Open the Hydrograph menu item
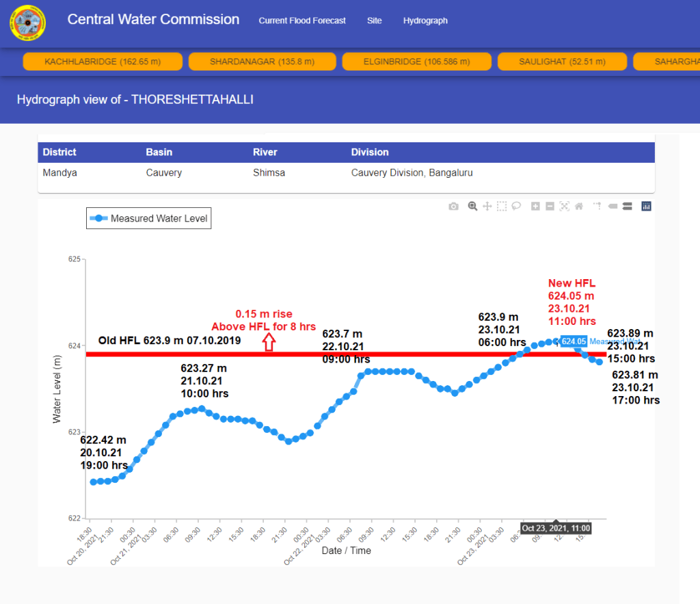The height and width of the screenshot is (604, 700). click(x=425, y=21)
